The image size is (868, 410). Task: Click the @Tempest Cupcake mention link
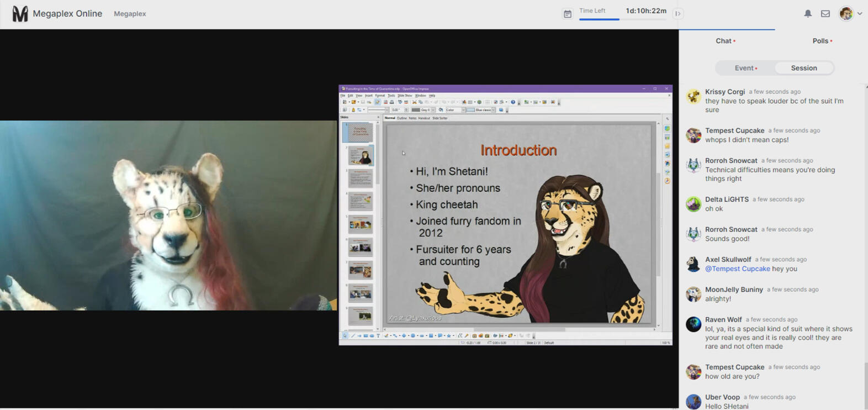click(737, 269)
